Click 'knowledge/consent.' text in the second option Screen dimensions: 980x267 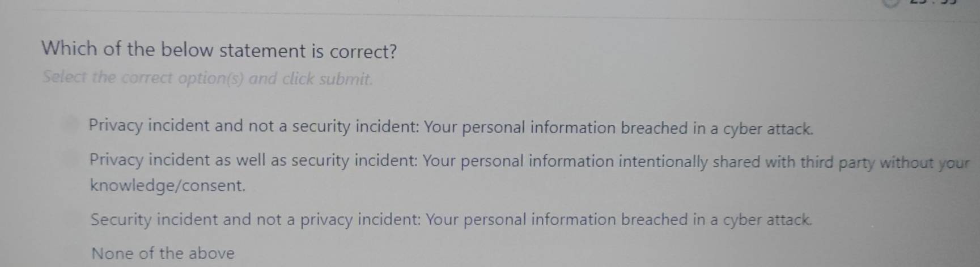pos(168,185)
